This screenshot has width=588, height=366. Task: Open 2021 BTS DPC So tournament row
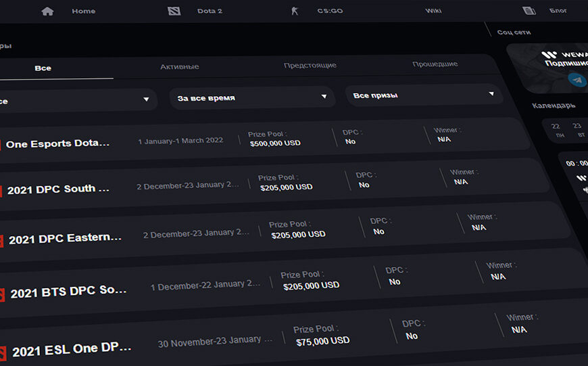pos(293,283)
